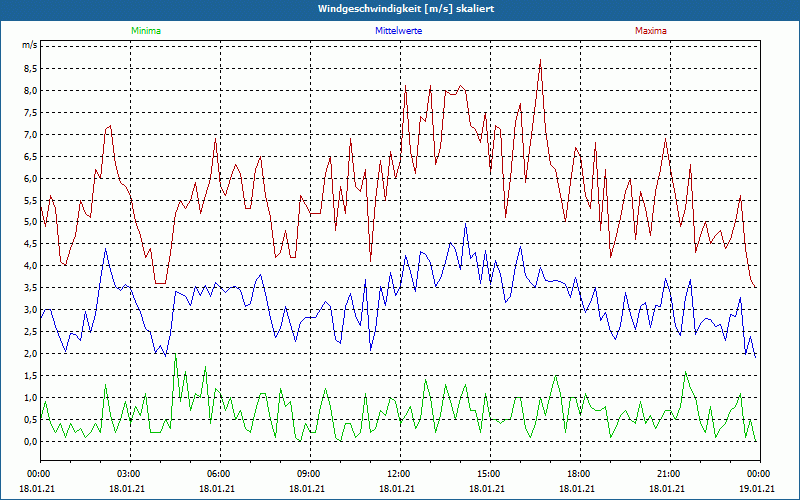This screenshot has width=800, height=500.
Task: Click the '8,5' y-axis value
Action: tap(31, 68)
